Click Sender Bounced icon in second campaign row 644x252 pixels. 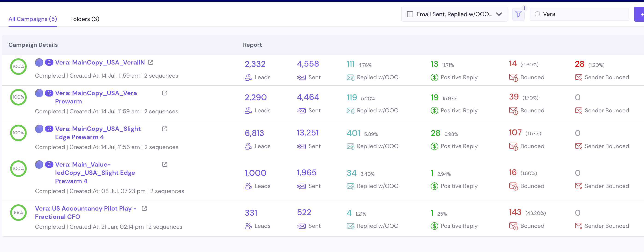(578, 111)
